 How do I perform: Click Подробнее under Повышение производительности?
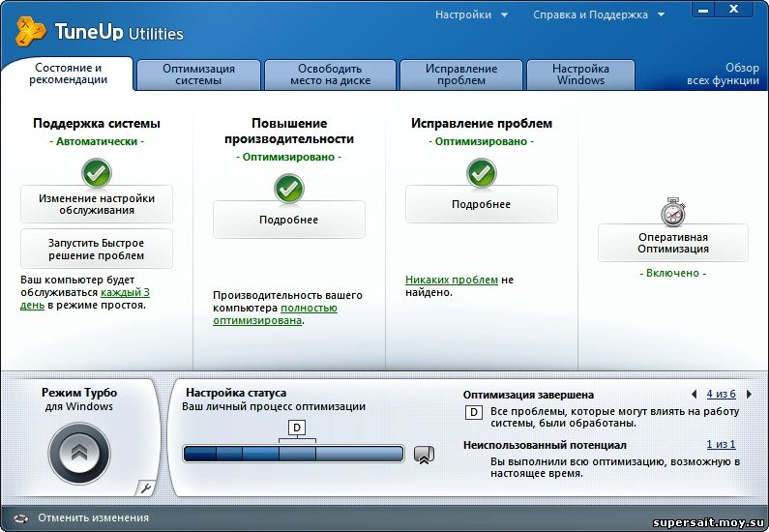coord(289,220)
